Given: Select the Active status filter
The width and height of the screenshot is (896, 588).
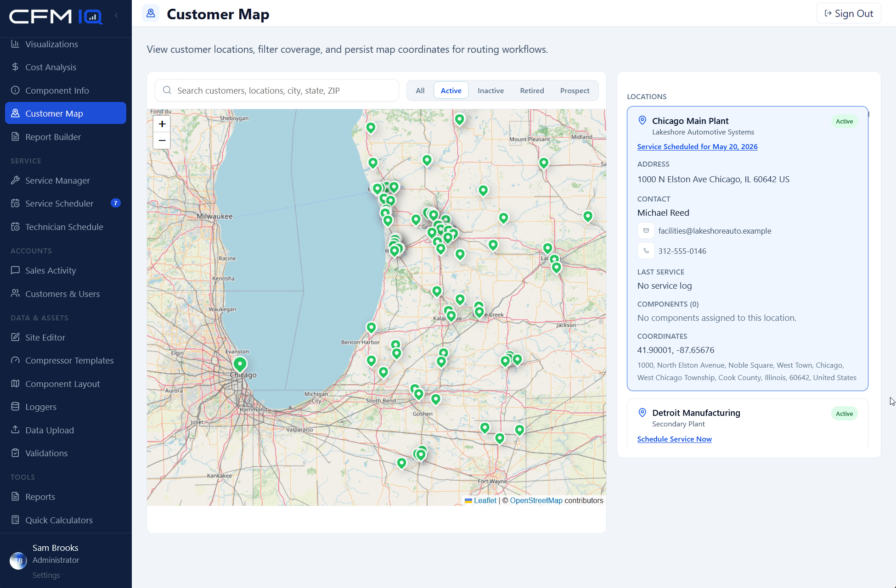Looking at the screenshot, I should (451, 90).
